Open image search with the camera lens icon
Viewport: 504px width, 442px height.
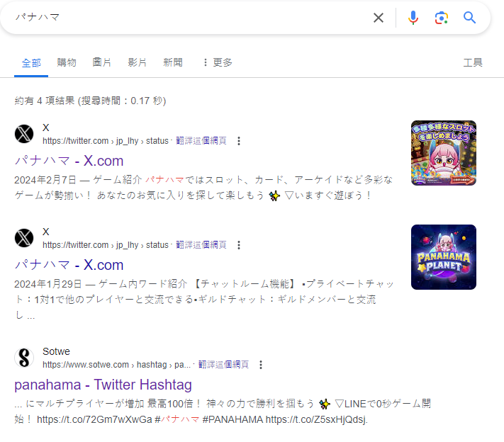[x=442, y=18]
